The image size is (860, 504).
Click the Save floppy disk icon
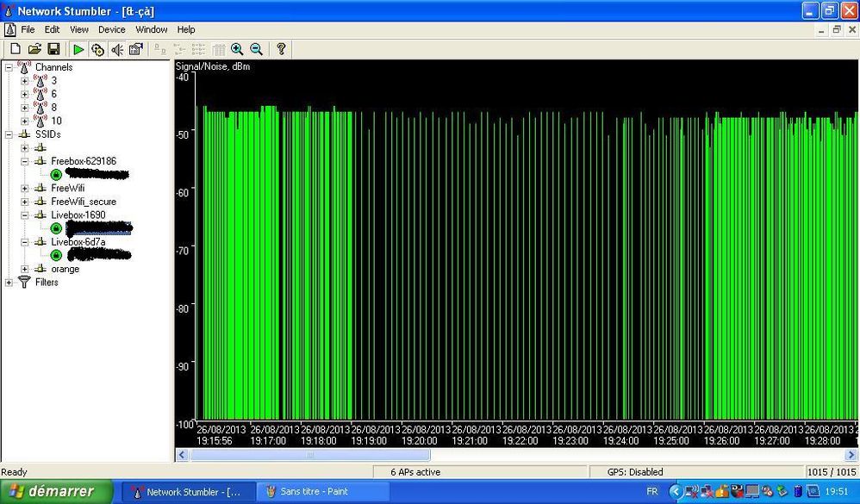pos(53,49)
